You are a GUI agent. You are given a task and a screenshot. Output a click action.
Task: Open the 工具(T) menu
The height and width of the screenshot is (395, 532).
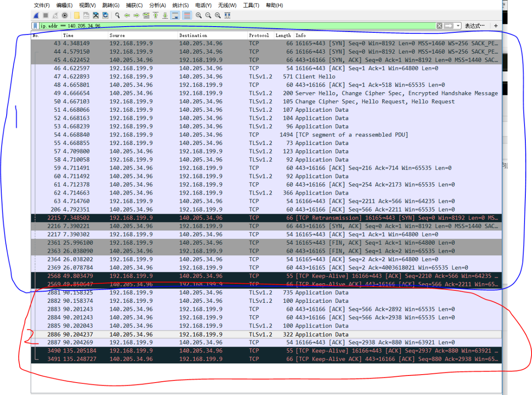(x=251, y=5)
